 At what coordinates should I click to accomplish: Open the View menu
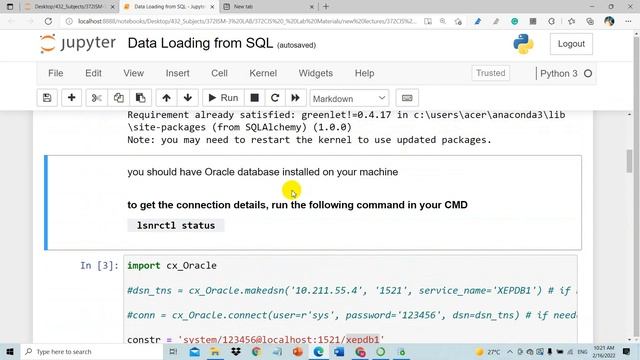click(133, 73)
